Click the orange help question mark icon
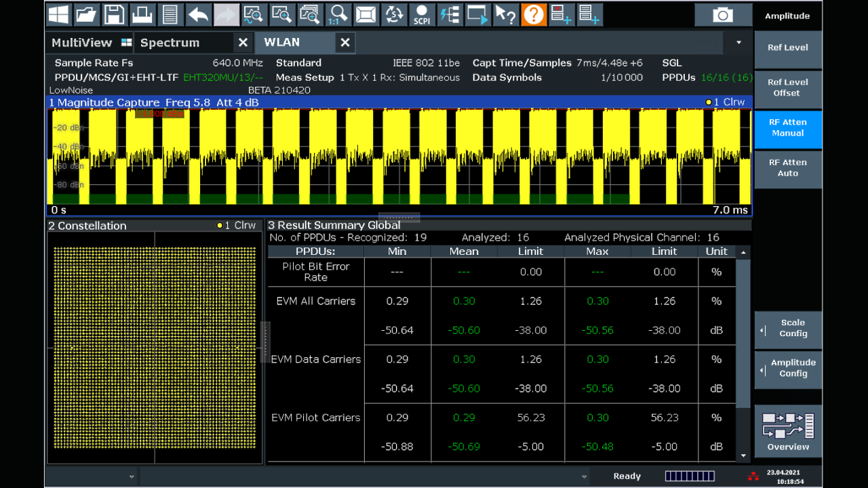868x488 pixels. 534,14
